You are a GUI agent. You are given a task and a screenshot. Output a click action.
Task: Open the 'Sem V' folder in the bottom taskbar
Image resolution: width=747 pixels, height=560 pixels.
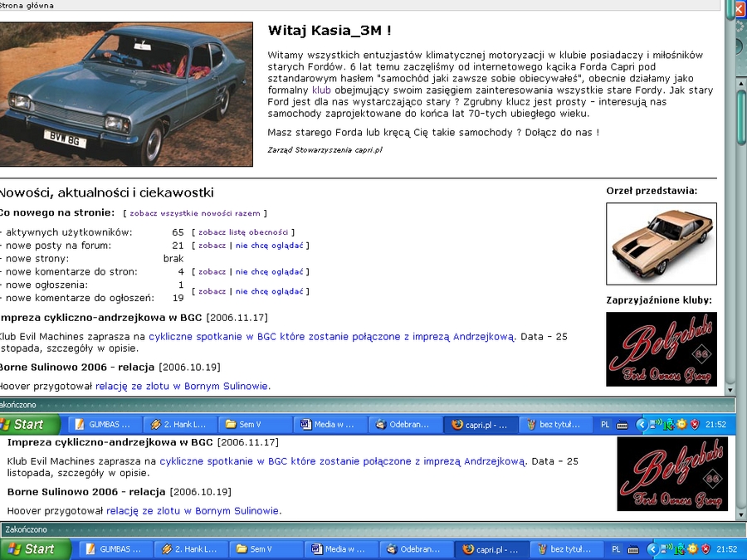266,549
